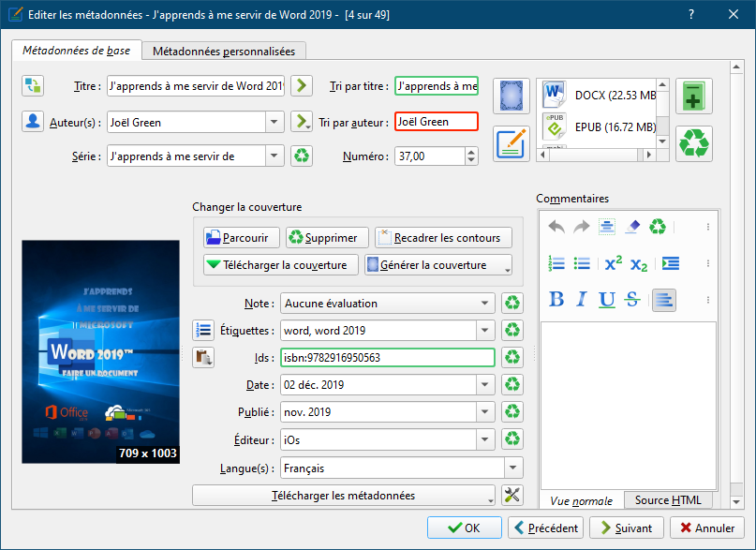Click the EPUB format icon
Viewport: 756px width, 550px height.
tap(554, 126)
